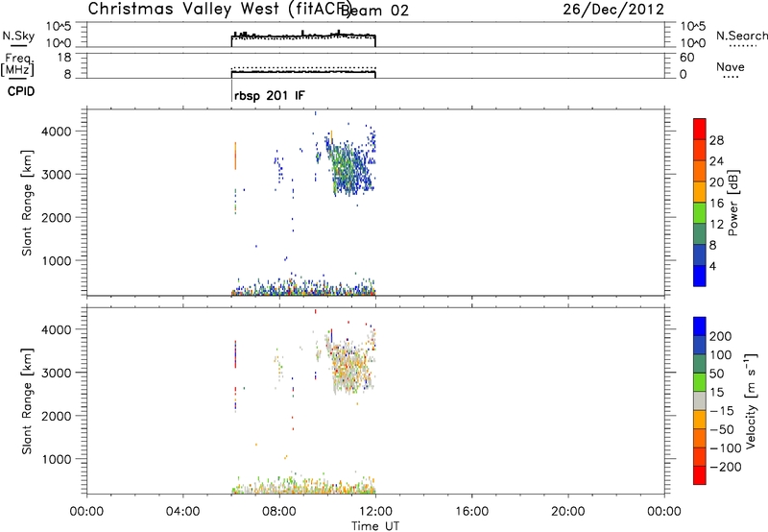Image resolution: width=768 pixels, height=532 pixels.
Task: Select the "N.Sky" legend label
Action: pos(18,36)
